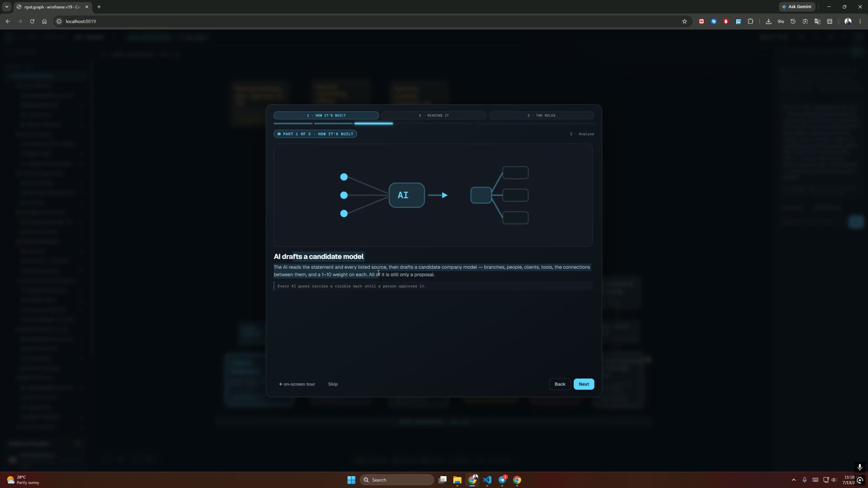
Task: Switch to tour tab 2 Reading It
Action: pos(434,115)
